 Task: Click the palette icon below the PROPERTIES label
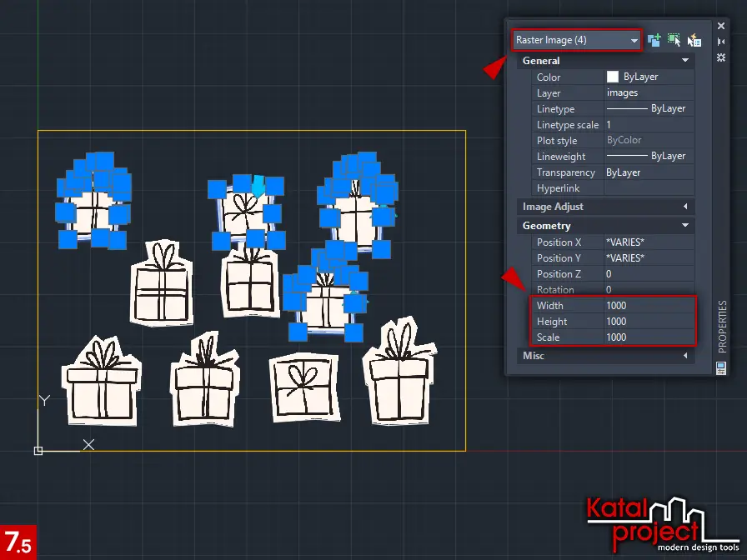(721, 367)
